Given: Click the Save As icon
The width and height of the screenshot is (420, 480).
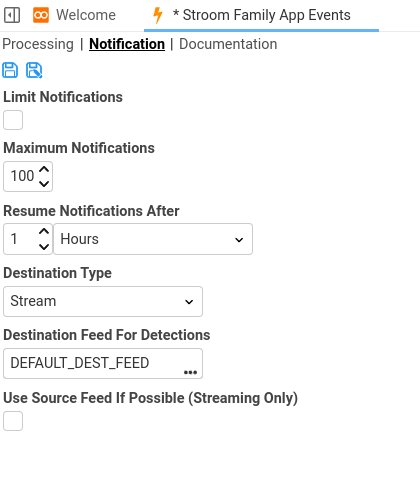Looking at the screenshot, I should 34,70.
